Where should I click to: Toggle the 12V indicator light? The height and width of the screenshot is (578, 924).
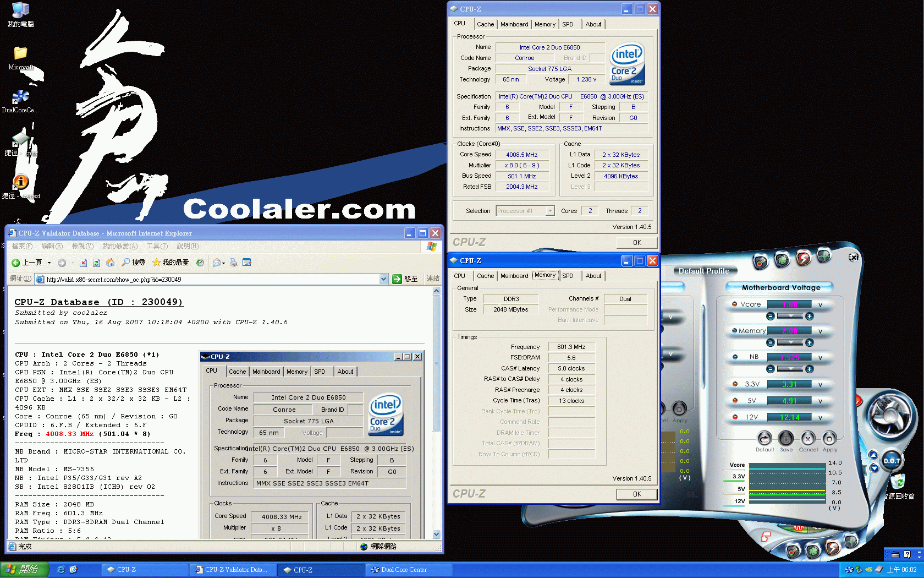(735, 417)
